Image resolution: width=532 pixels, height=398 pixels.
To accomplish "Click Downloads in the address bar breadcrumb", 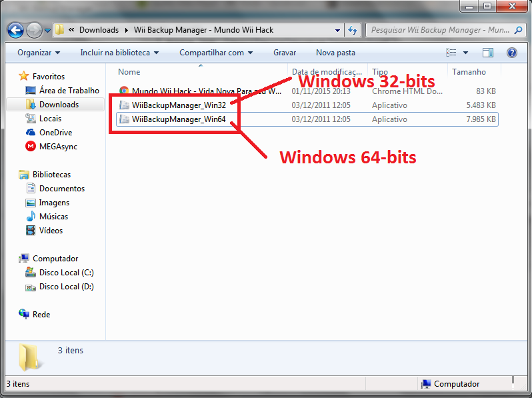I will tap(99, 30).
